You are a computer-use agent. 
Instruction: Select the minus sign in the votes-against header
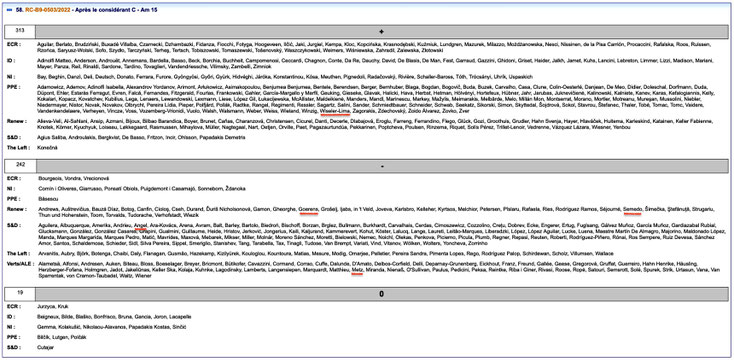(x=382, y=166)
